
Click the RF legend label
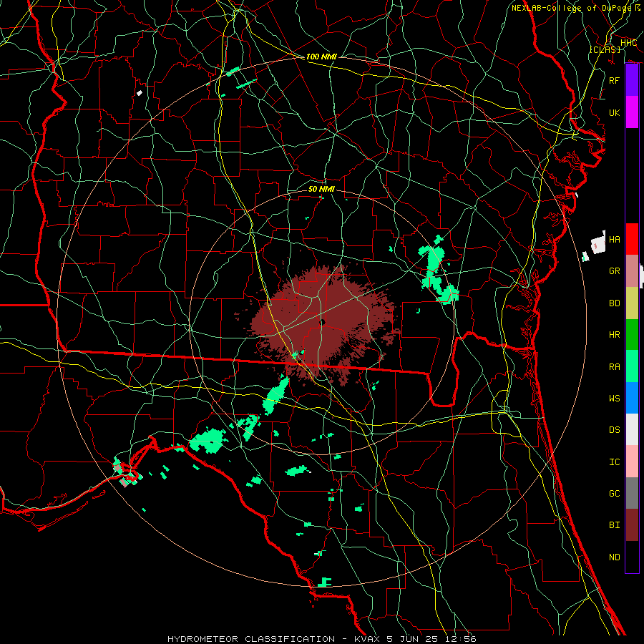coord(615,80)
